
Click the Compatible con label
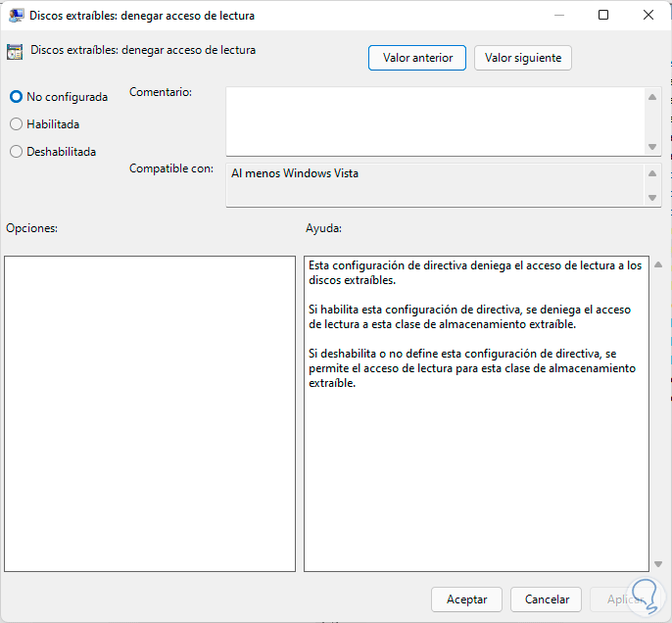coord(171,168)
